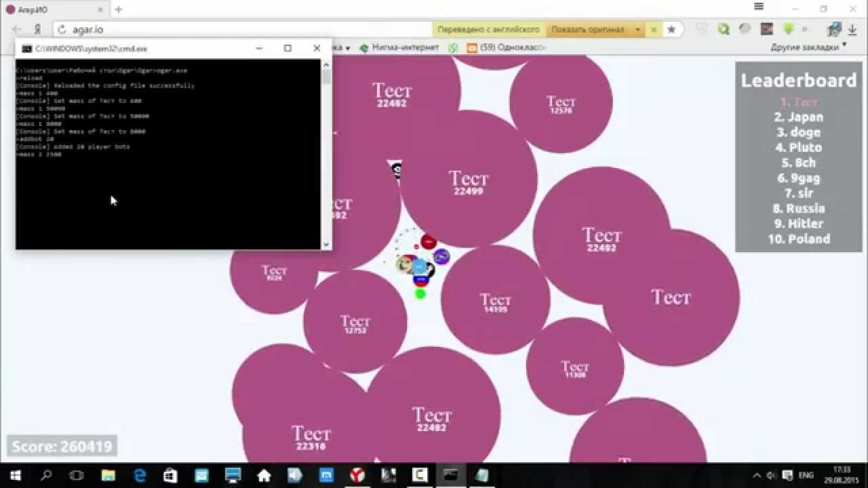Click the Тест cell with mass 22316

pyautogui.click(x=311, y=434)
